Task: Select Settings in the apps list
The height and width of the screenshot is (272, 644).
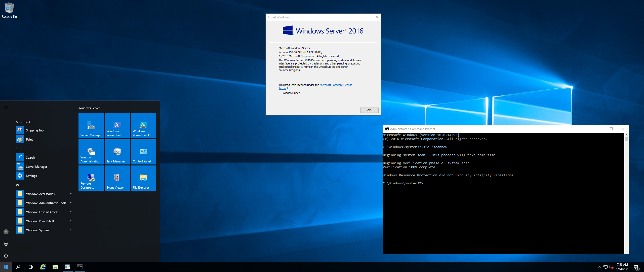Action: click(x=31, y=176)
